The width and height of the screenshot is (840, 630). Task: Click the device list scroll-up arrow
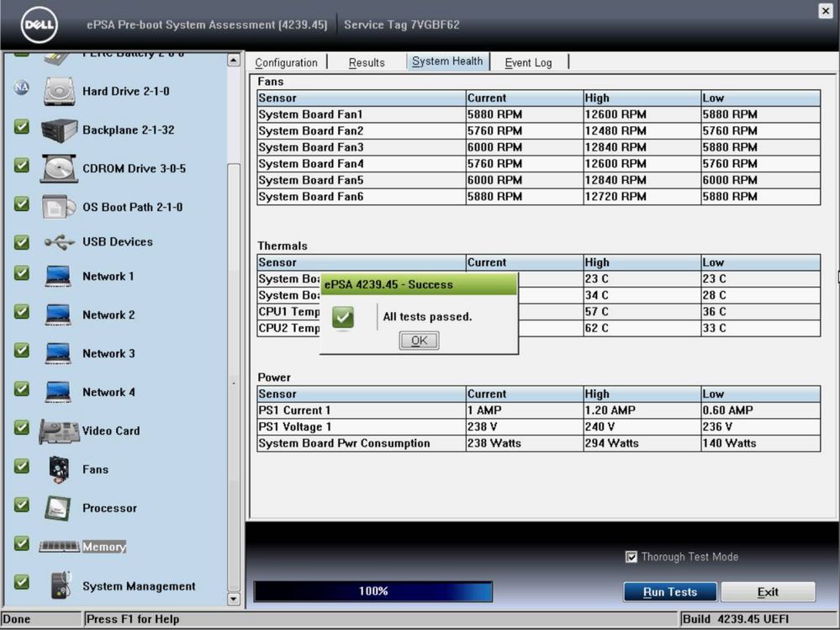click(x=234, y=60)
